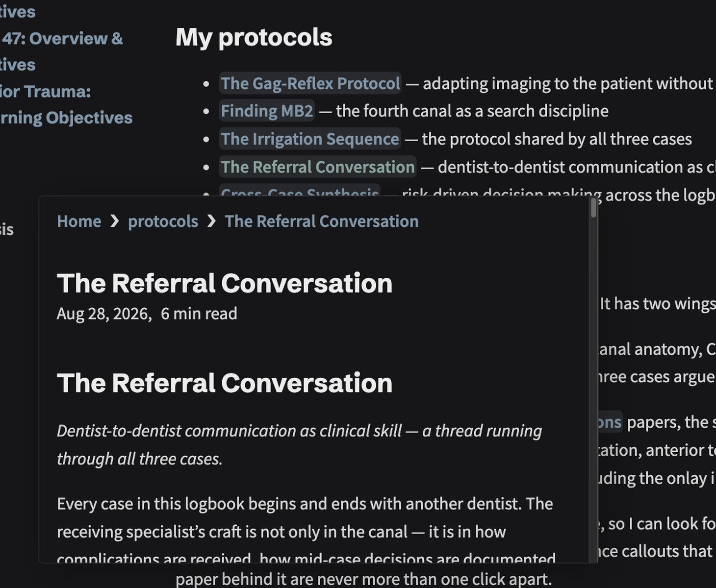Click sidebar item ending 'sis'
The height and width of the screenshot is (588, 716).
[x=7, y=229]
